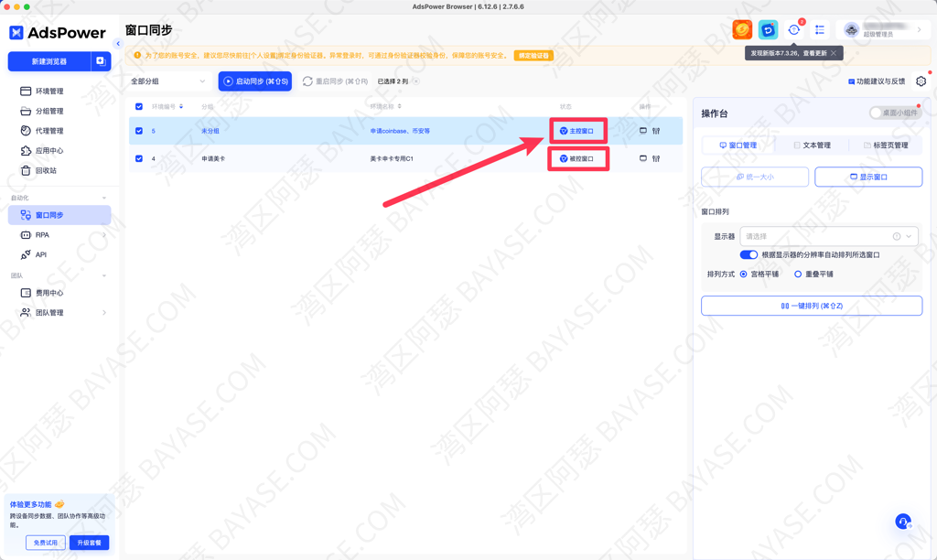Open the version update icon with badge
937x560 pixels.
794,30
